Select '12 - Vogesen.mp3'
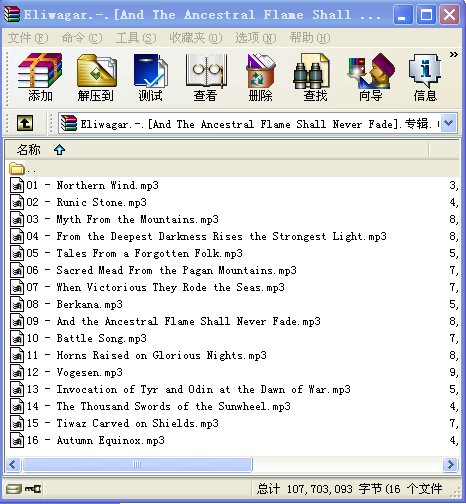466x504 pixels. [x=66, y=372]
